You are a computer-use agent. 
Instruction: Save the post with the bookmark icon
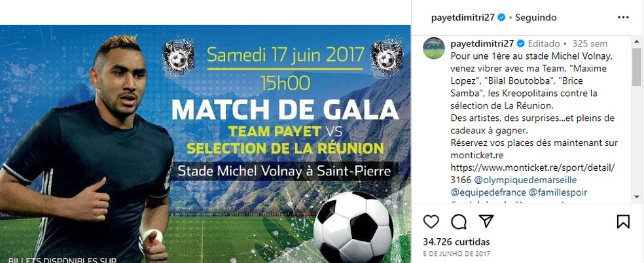coord(623,222)
